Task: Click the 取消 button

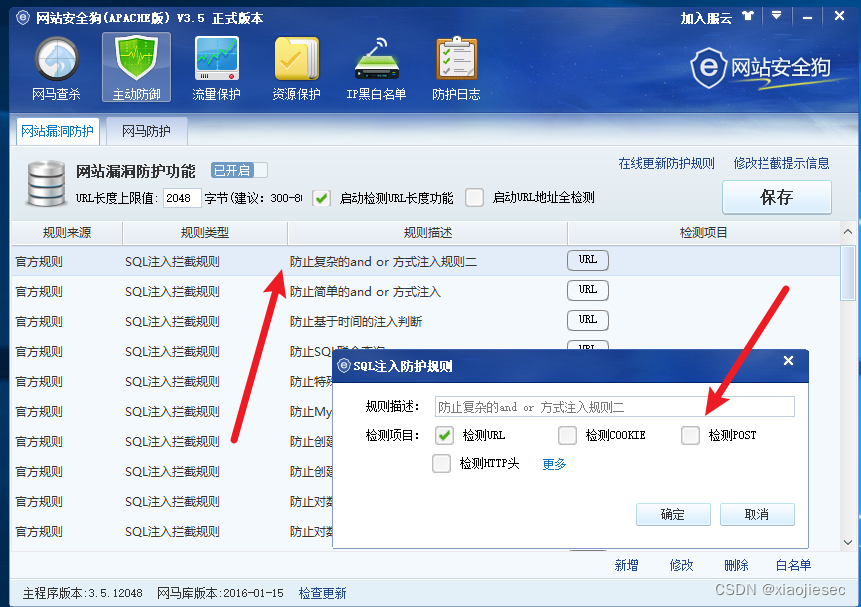Action: 757,515
